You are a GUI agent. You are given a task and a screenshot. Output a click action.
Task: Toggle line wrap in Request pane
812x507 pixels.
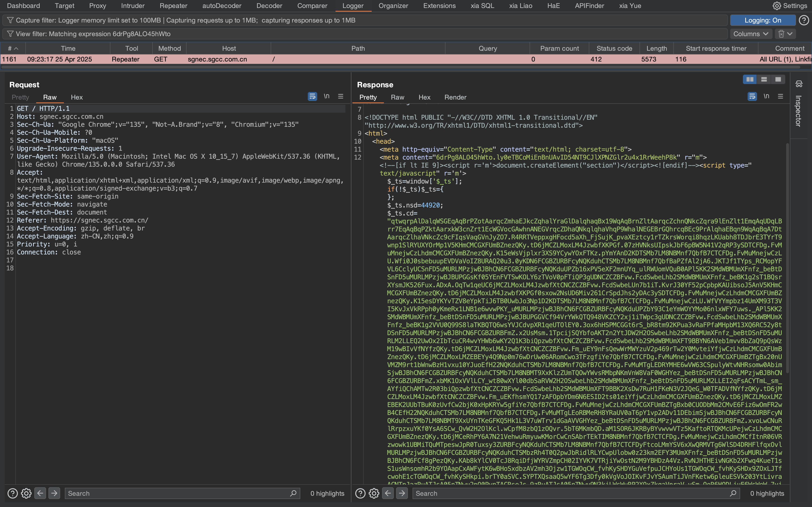(312, 96)
